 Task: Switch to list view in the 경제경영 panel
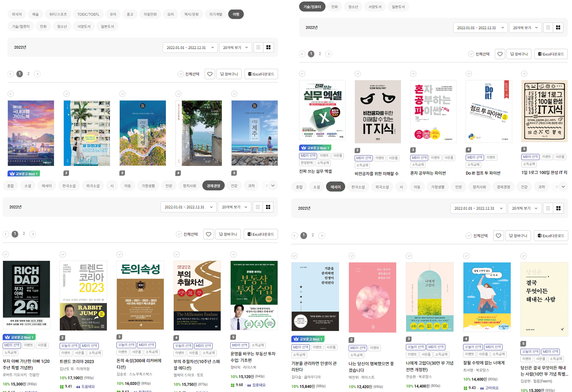point(258,207)
